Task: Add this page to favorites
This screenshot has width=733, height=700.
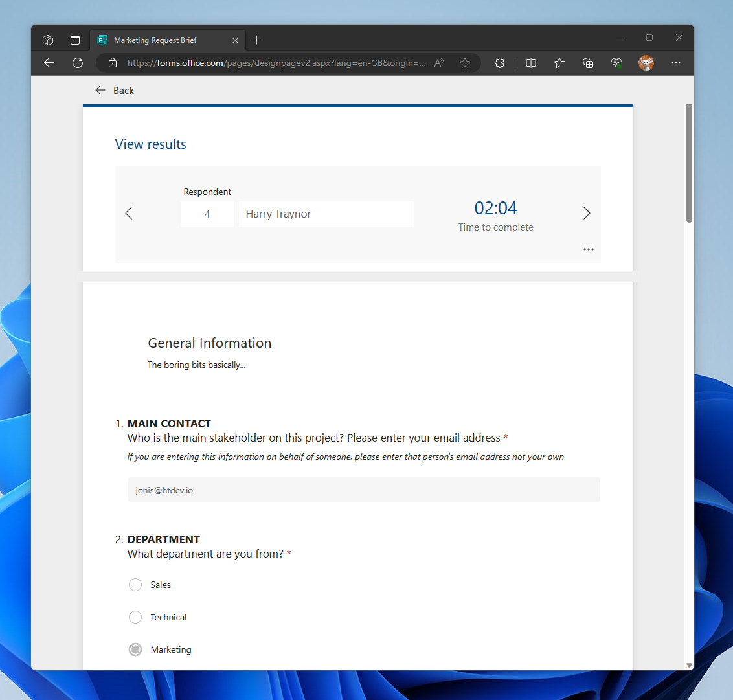Action: click(465, 63)
